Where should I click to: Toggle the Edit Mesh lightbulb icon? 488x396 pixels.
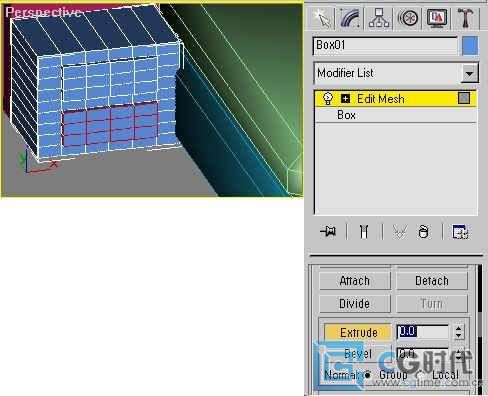pyautogui.click(x=328, y=99)
